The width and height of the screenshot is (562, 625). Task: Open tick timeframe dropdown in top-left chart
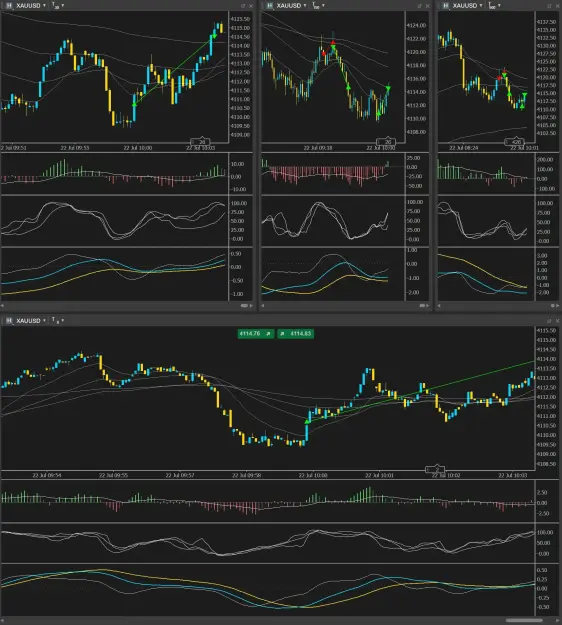(x=58, y=6)
